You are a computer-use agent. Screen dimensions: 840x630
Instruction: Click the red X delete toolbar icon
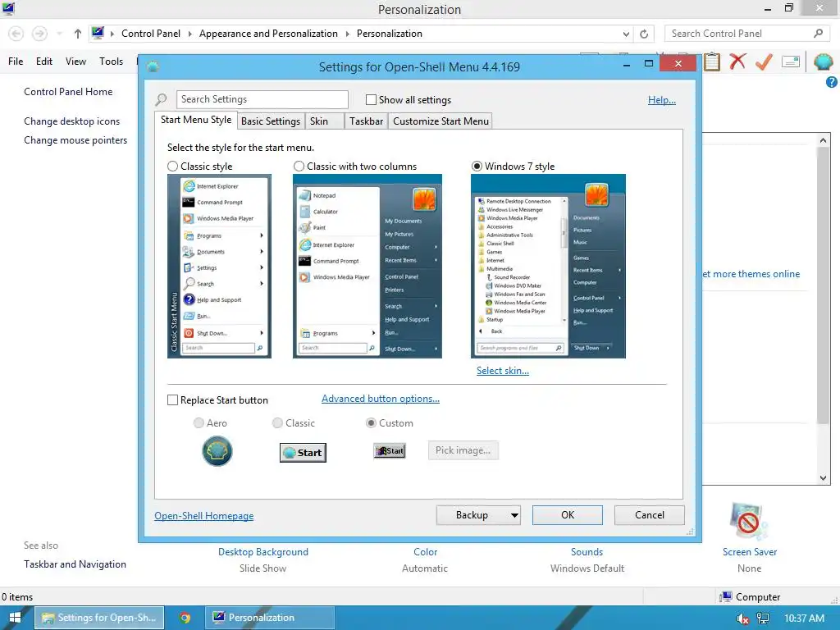tap(737, 61)
